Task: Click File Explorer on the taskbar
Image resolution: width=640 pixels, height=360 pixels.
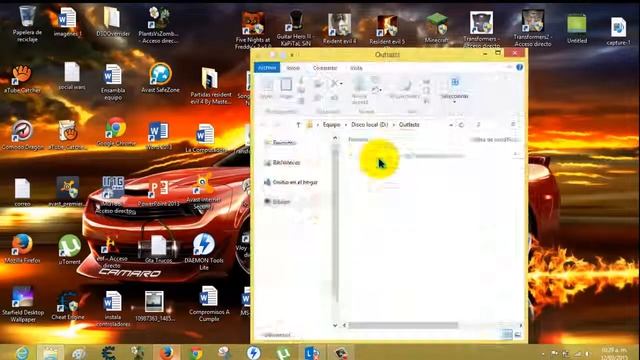Action: click(x=51, y=352)
